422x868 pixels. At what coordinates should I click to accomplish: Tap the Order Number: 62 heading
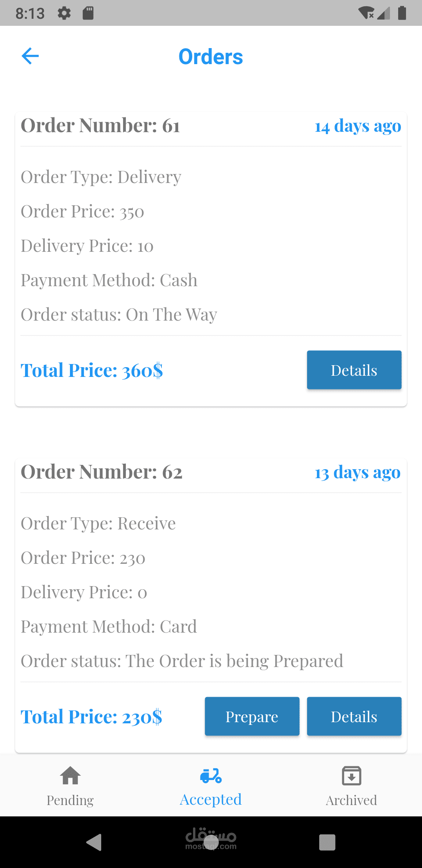pos(102,472)
